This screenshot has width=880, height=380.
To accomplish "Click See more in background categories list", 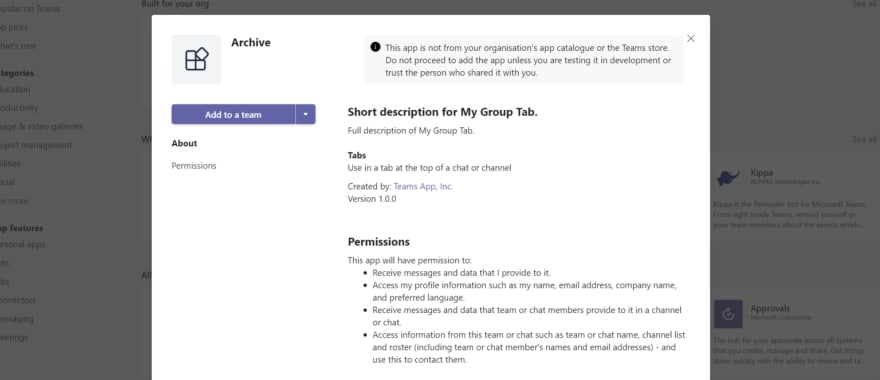I will (14, 200).
